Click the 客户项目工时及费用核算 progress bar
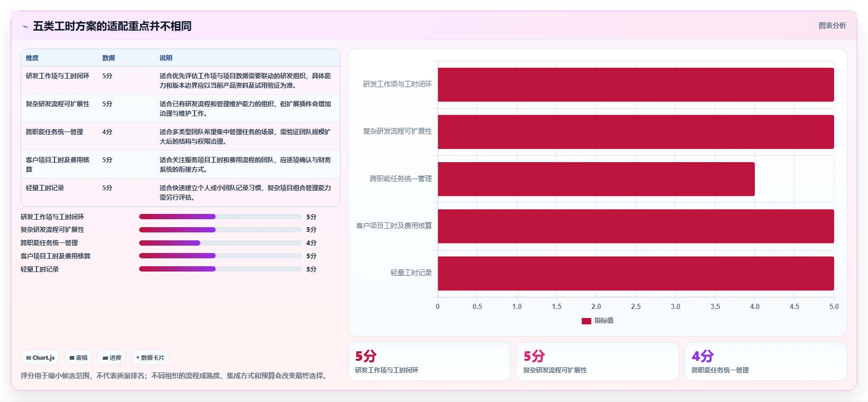This screenshot has height=402, width=868. 220,256
